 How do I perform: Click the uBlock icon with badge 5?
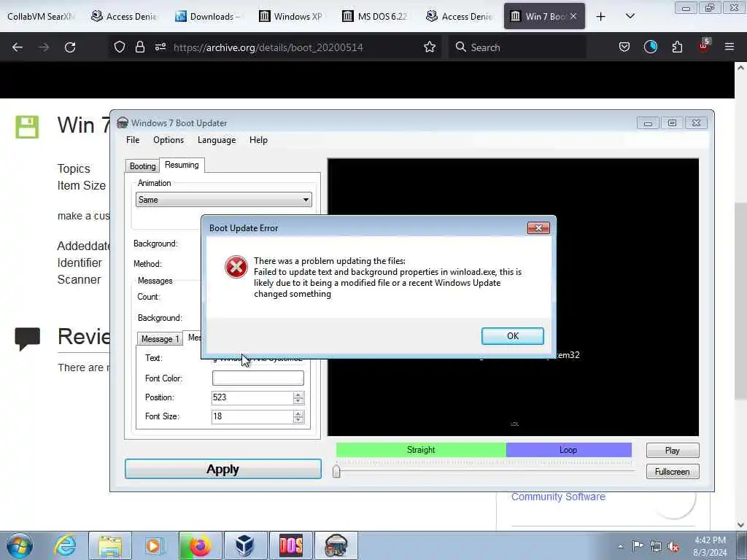coord(704,46)
